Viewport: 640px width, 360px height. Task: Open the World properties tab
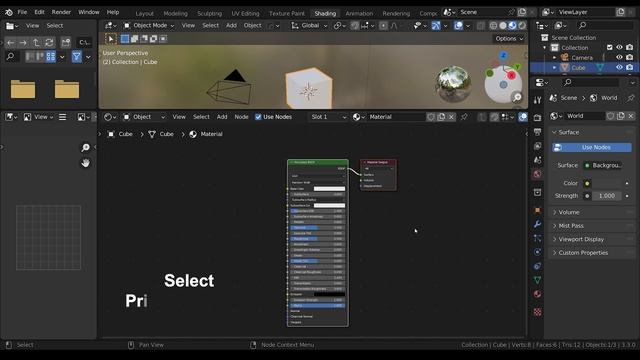[538, 174]
